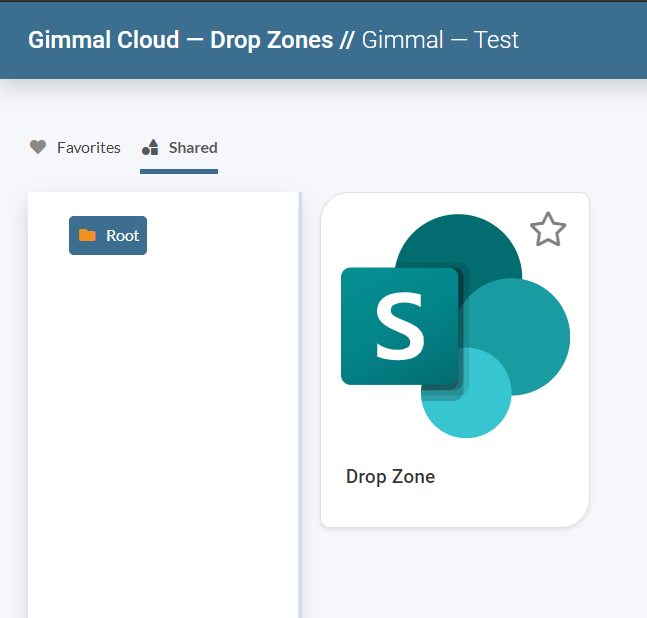Screen dimensions: 647x618
Task: Click the 'Gimmal Cloud — Drop Zones' header title
Action: pos(180,40)
